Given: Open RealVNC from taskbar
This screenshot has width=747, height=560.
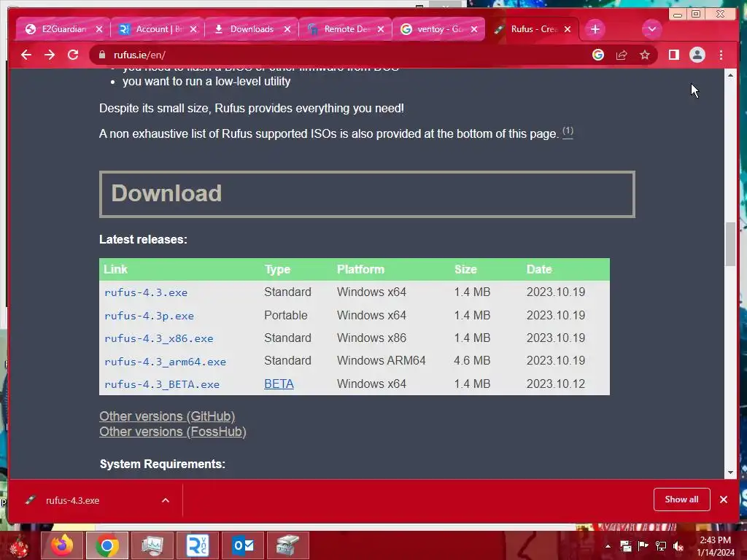Looking at the screenshot, I should 198,545.
